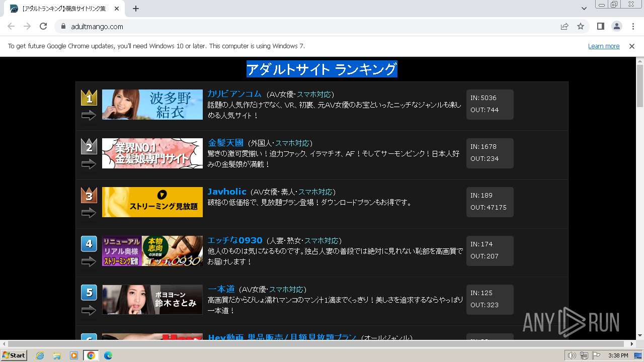Open the Windows Start menu
This screenshot has width=644, height=362.
click(14, 355)
